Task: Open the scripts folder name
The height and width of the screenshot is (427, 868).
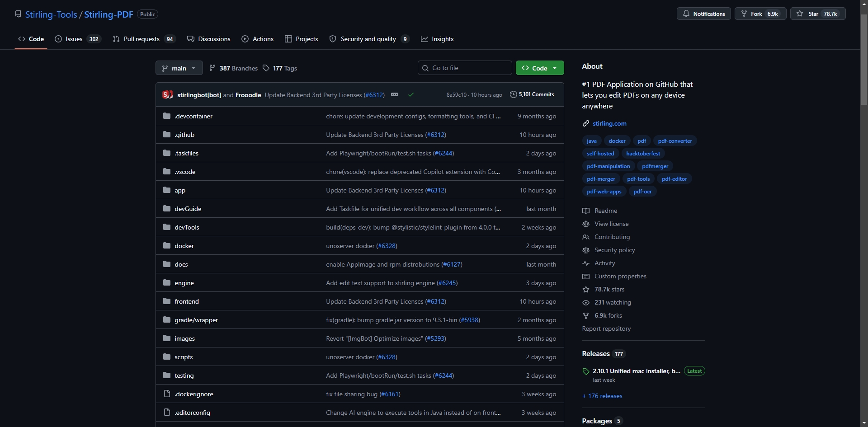Action: click(184, 357)
